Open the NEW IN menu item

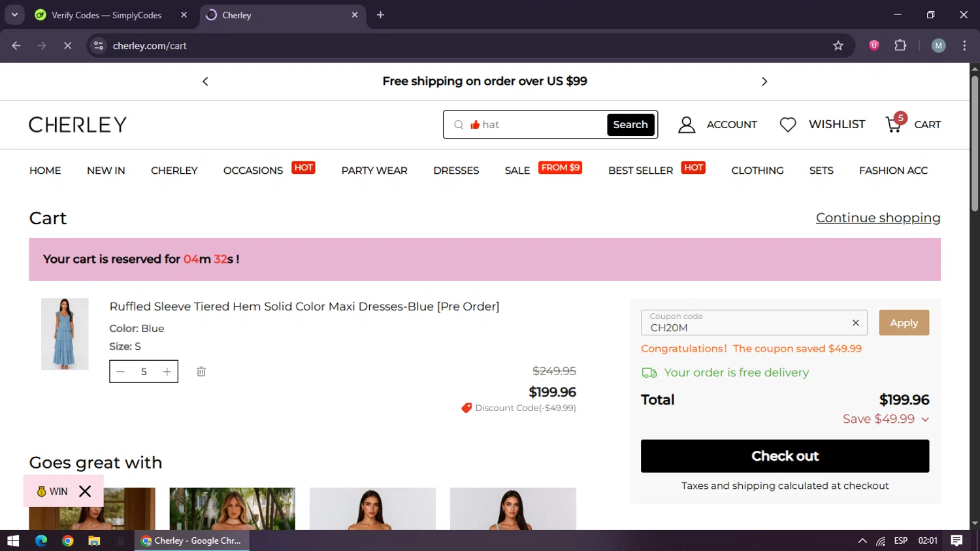coord(106,171)
